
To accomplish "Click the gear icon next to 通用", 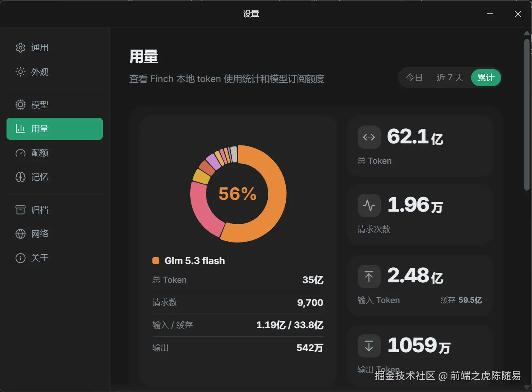I will coord(20,48).
